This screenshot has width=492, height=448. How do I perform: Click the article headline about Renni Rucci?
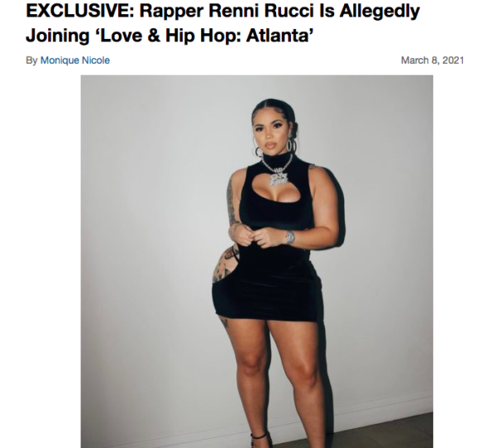[x=222, y=23]
